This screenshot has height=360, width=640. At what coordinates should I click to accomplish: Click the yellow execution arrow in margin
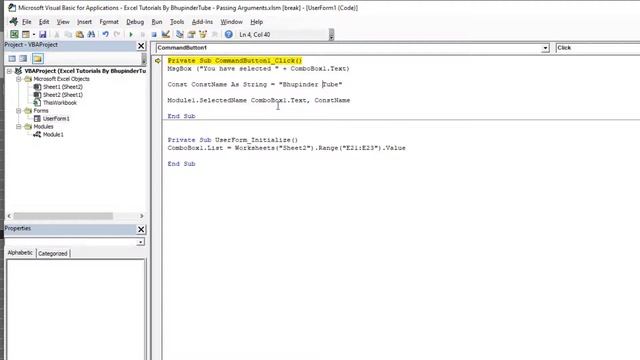158,60
